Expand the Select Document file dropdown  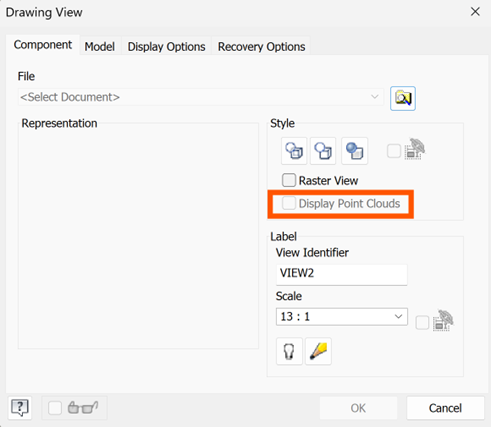pyautogui.click(x=201, y=97)
